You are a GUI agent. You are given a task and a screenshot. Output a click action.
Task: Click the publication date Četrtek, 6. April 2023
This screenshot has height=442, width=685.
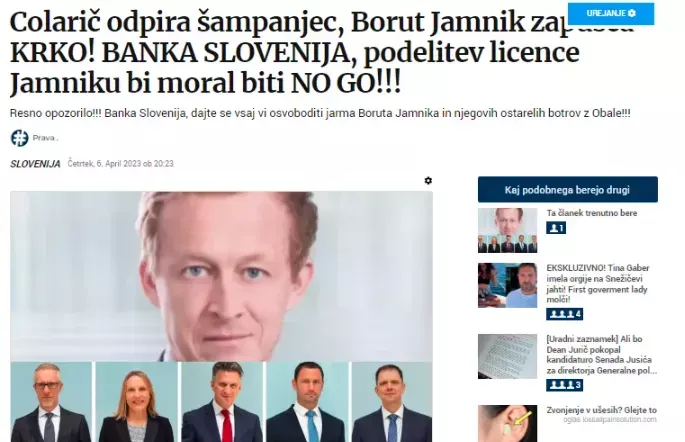point(121,164)
